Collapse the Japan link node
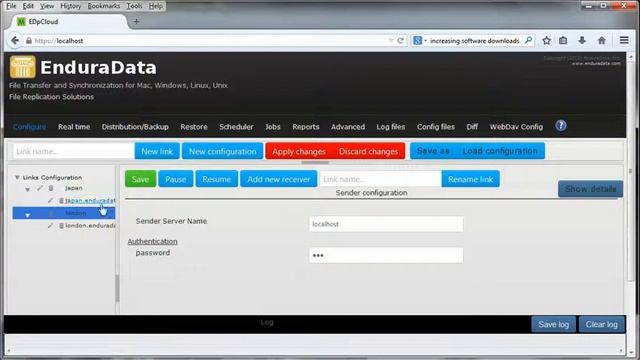 coord(27,189)
